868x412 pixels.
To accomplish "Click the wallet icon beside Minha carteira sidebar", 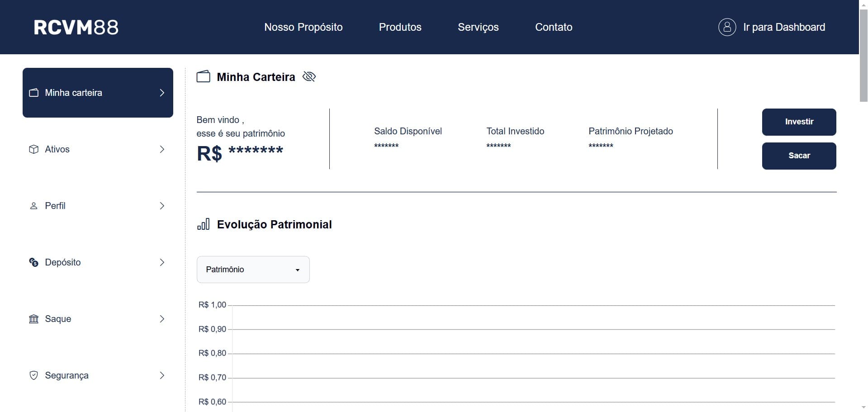I will click(34, 93).
